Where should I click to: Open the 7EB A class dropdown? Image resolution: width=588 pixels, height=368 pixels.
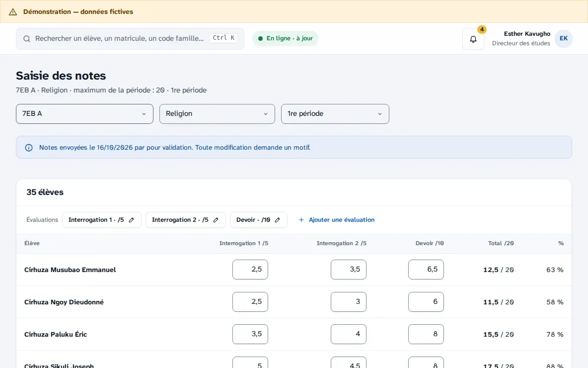(x=84, y=114)
